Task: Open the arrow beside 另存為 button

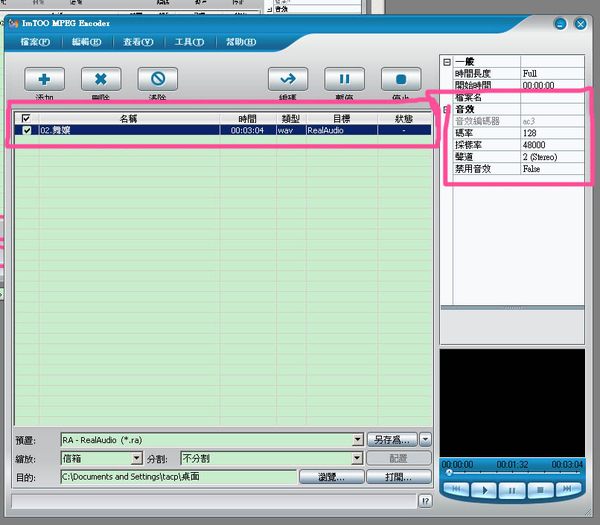Action: (x=426, y=440)
